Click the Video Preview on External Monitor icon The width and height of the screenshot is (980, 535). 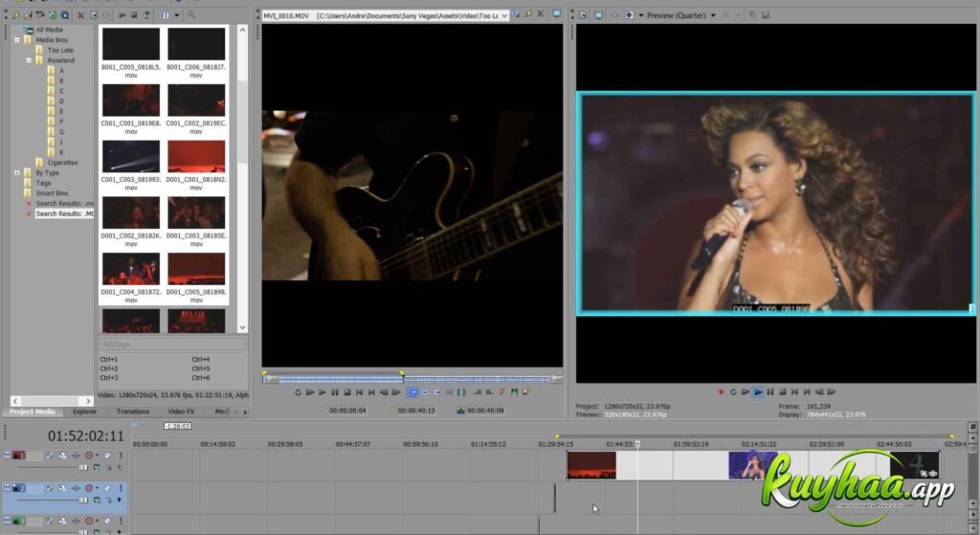599,15
